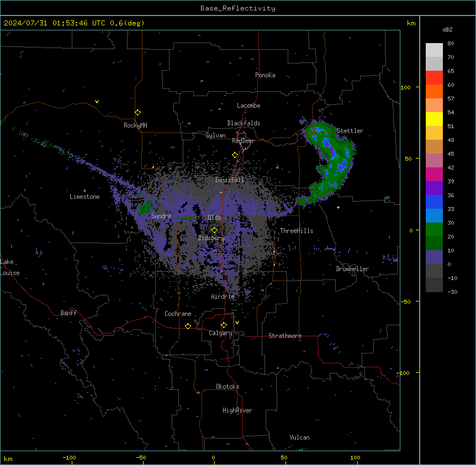The height and width of the screenshot is (465, 476).
Task: Click the Drumheller label
Action: click(x=352, y=269)
